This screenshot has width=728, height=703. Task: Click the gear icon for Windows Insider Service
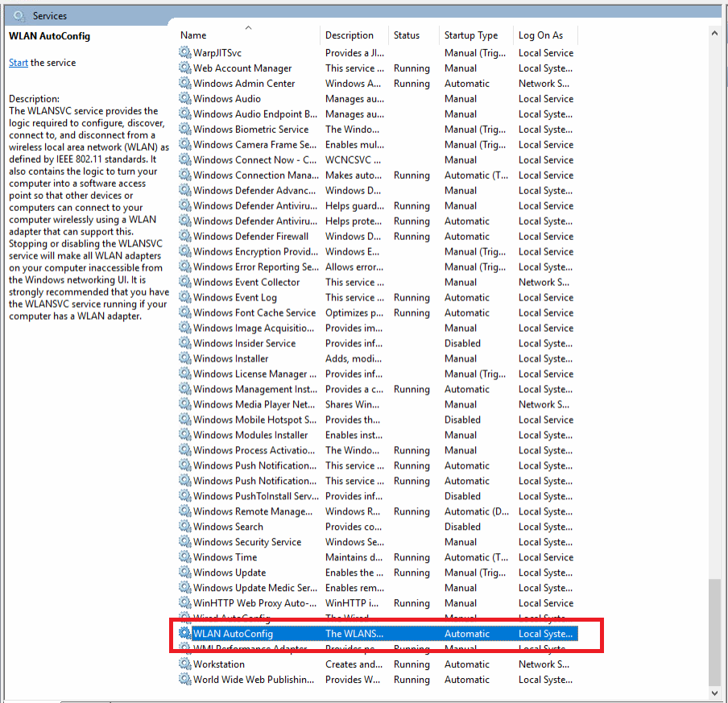pyautogui.click(x=184, y=343)
